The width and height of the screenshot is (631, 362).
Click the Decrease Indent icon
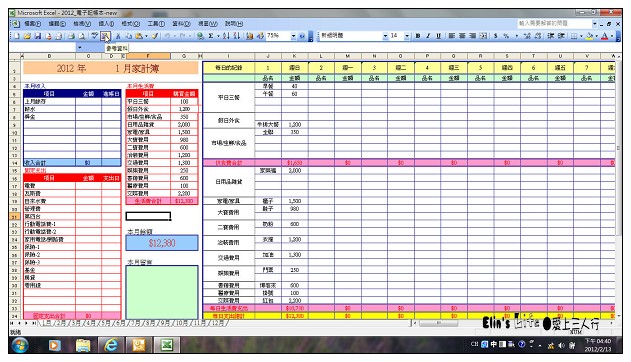click(551, 36)
